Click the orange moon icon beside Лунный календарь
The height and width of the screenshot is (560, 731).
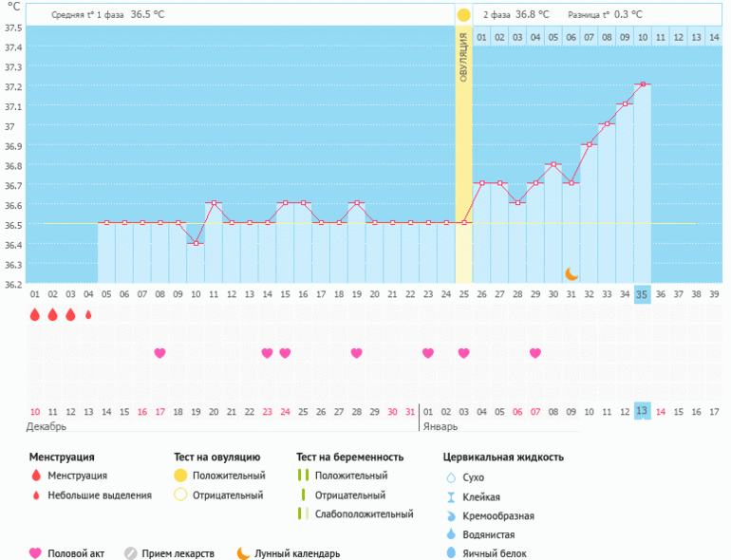coord(244,553)
